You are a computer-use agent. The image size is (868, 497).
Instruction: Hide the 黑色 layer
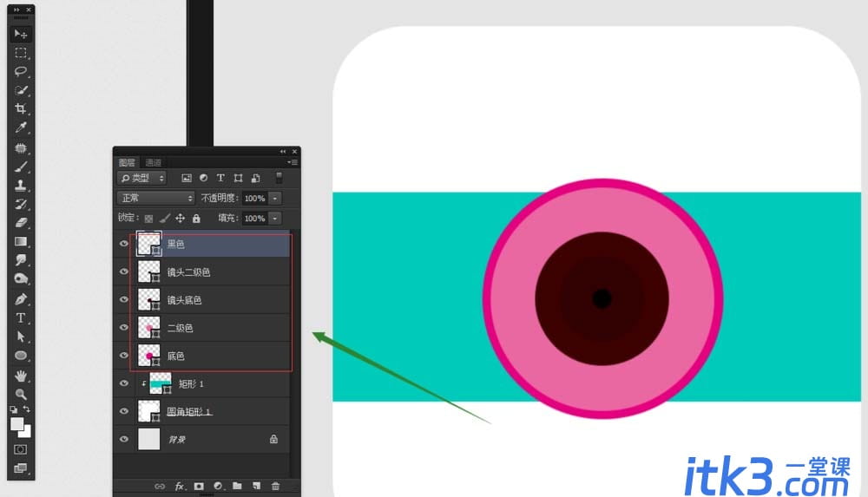click(x=124, y=244)
